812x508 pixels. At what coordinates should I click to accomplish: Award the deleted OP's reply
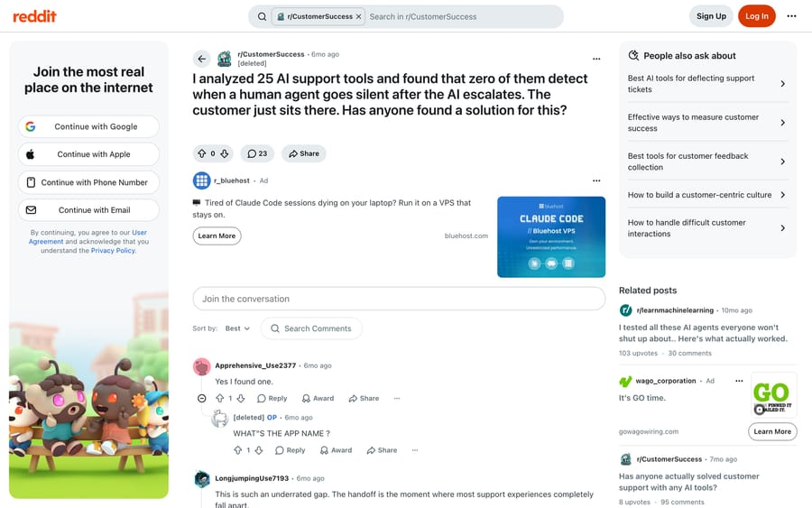tap(337, 450)
